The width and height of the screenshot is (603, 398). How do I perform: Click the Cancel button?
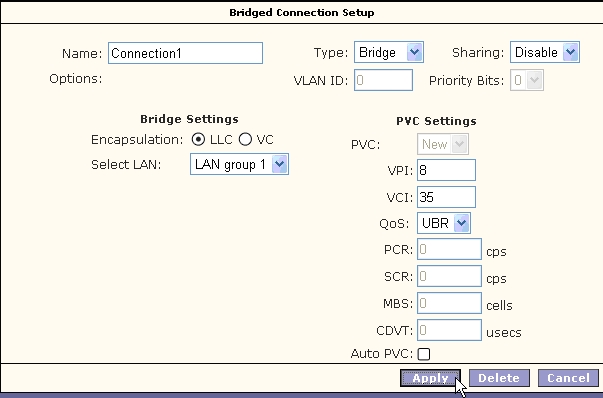[x=568, y=378]
